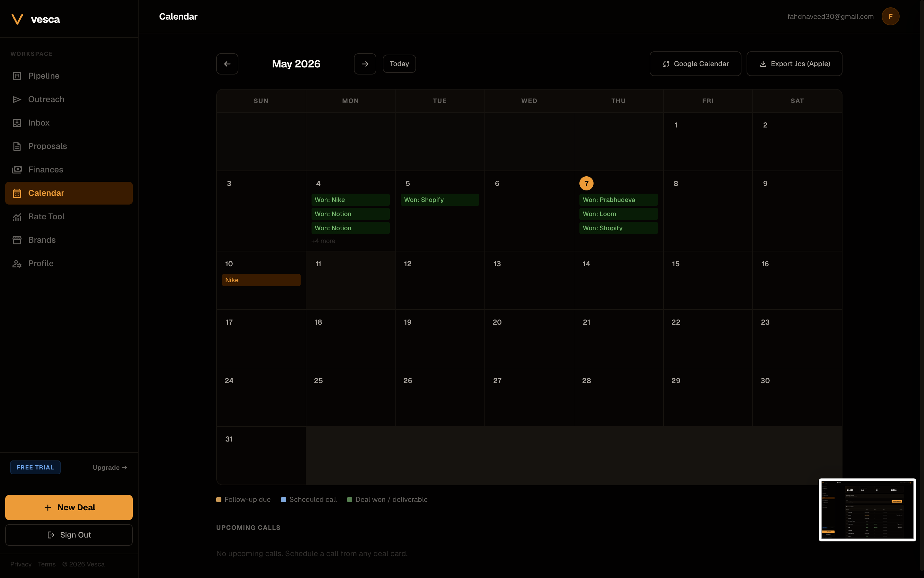924x578 pixels.
Task: Open Proposals in the sidebar
Action: pos(69,146)
